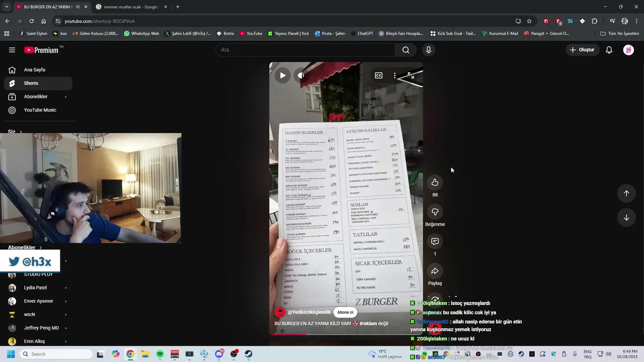Open YouTube notifications bell
The height and width of the screenshot is (362, 644).
pos(609,50)
